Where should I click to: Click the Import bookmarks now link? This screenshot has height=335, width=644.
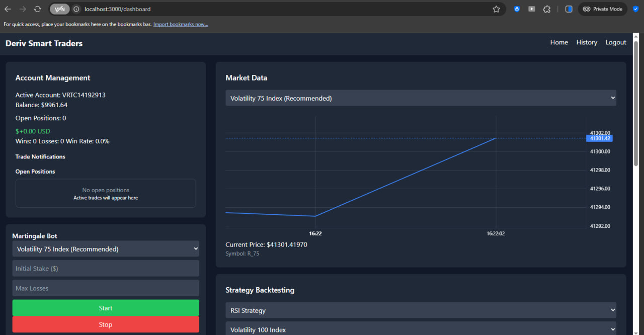point(181,24)
